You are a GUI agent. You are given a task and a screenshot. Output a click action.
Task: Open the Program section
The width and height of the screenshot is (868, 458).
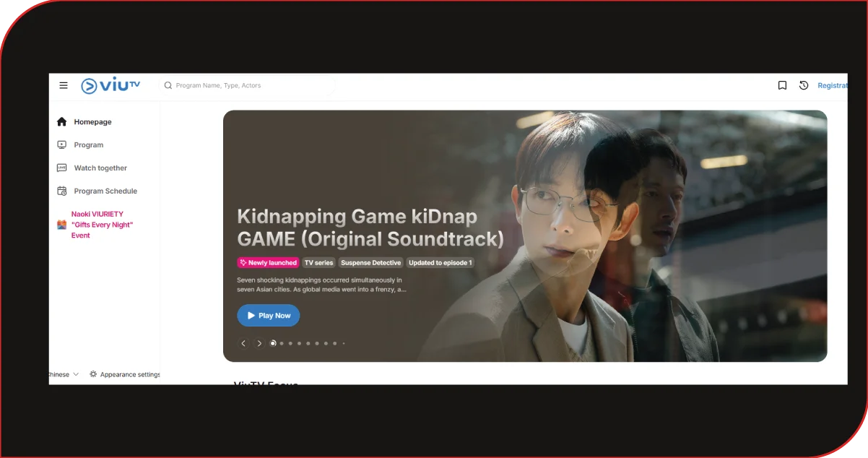tap(89, 145)
